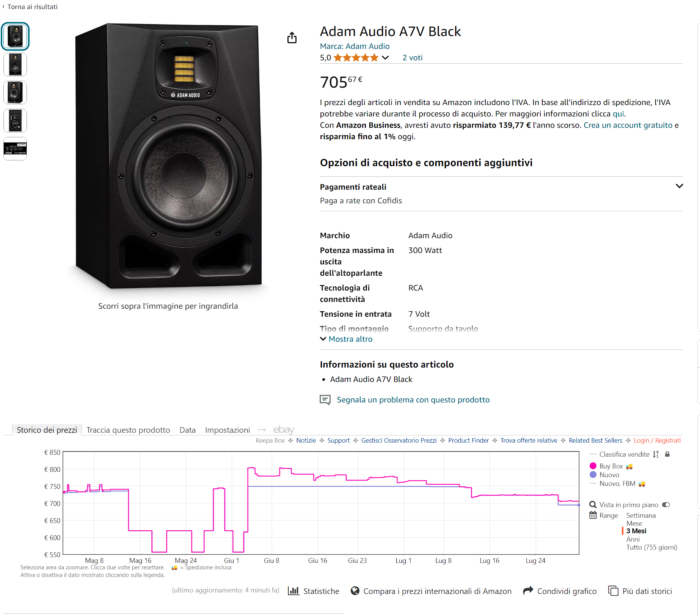
Task: Click the share icon beside product image
Action: tap(292, 38)
